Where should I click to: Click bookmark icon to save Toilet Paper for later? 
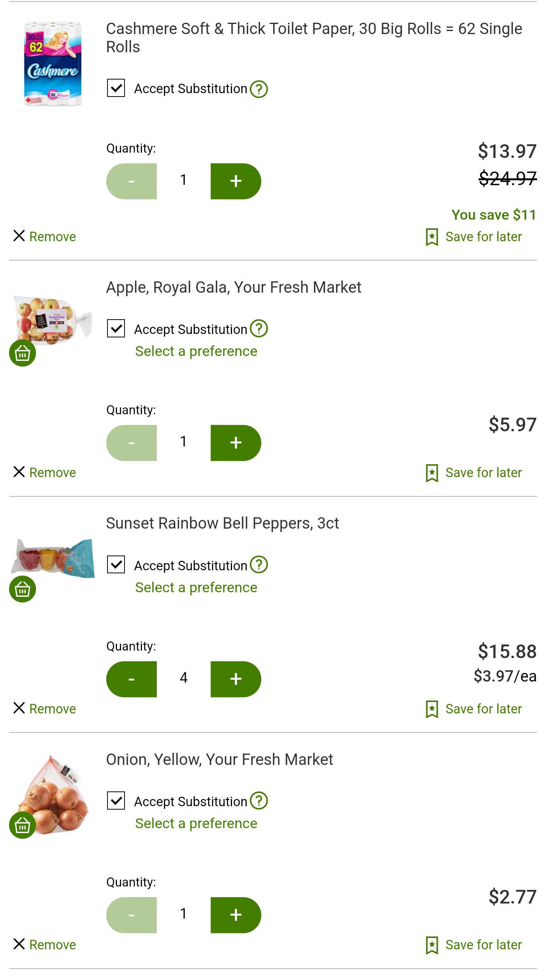coord(432,237)
